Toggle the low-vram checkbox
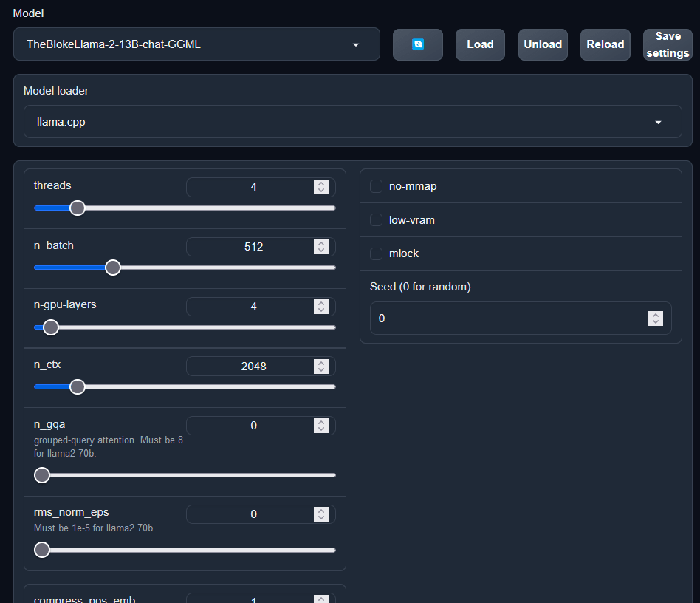The width and height of the screenshot is (700, 603). (376, 220)
